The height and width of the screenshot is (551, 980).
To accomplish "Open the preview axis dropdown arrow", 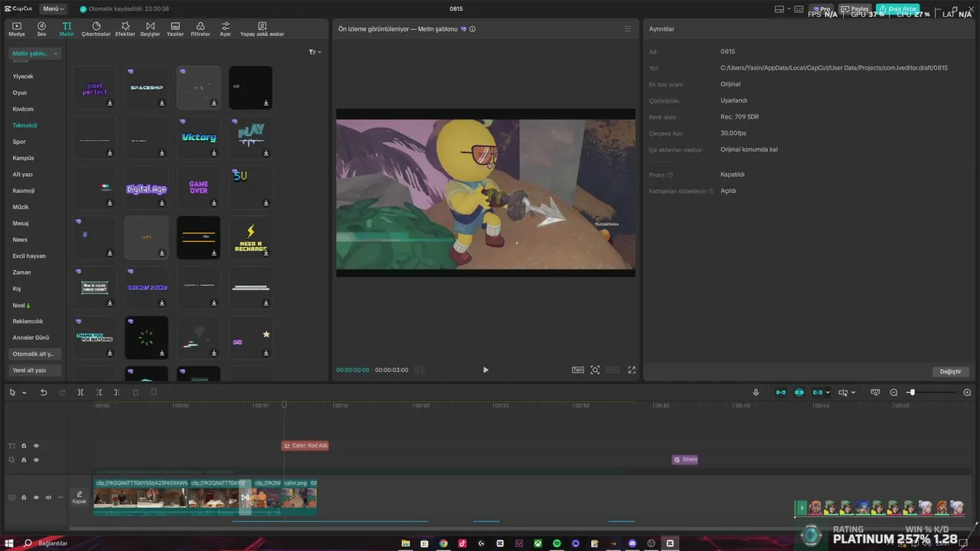I will 853,393.
